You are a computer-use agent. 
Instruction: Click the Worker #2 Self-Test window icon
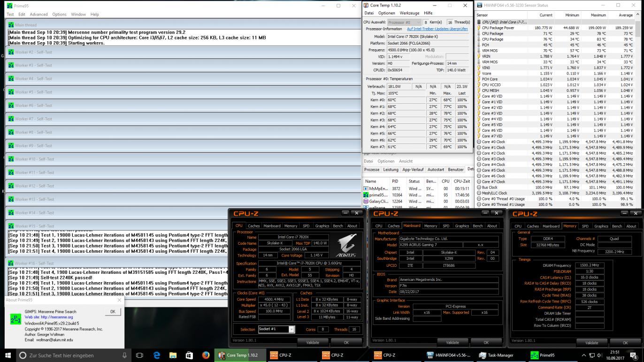pos(11,52)
